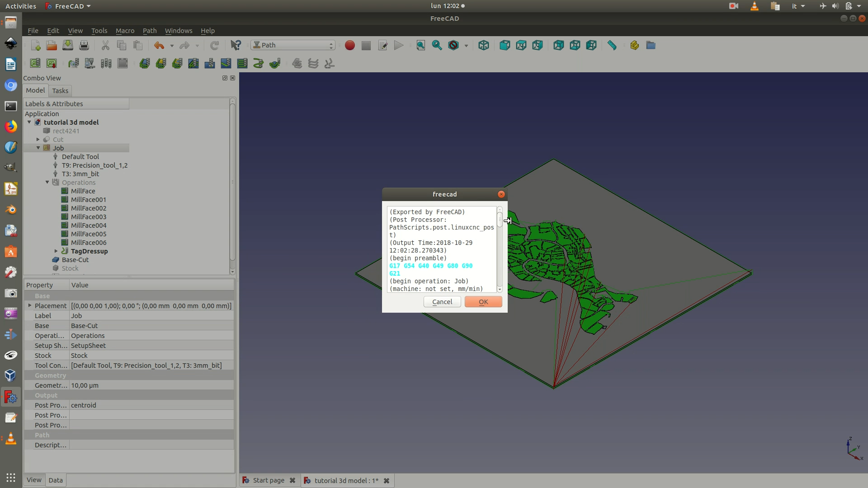Image resolution: width=868 pixels, height=488 pixels.
Task: Execute macro with play arrow icon
Action: pyautogui.click(x=399, y=45)
